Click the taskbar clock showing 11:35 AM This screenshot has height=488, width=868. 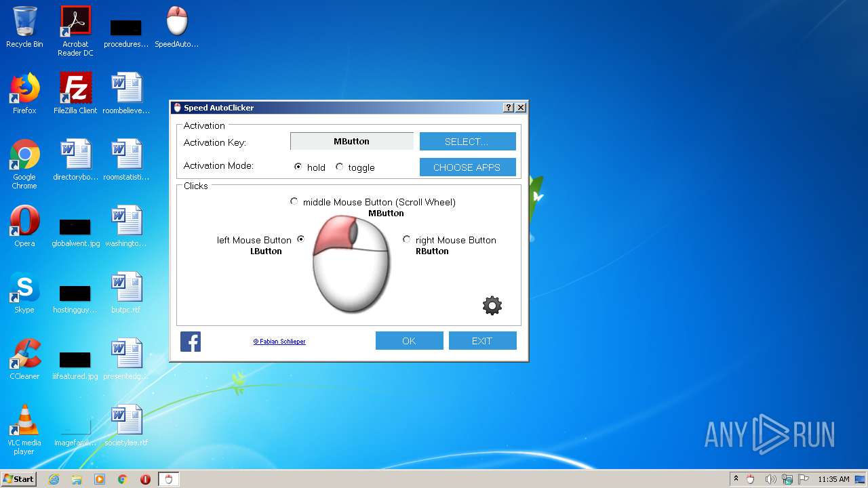click(x=833, y=479)
